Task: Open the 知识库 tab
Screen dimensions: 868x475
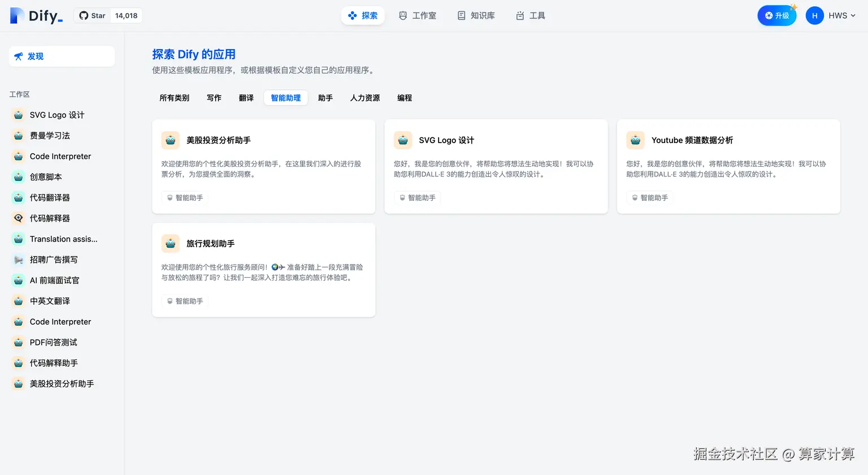Action: (x=476, y=16)
